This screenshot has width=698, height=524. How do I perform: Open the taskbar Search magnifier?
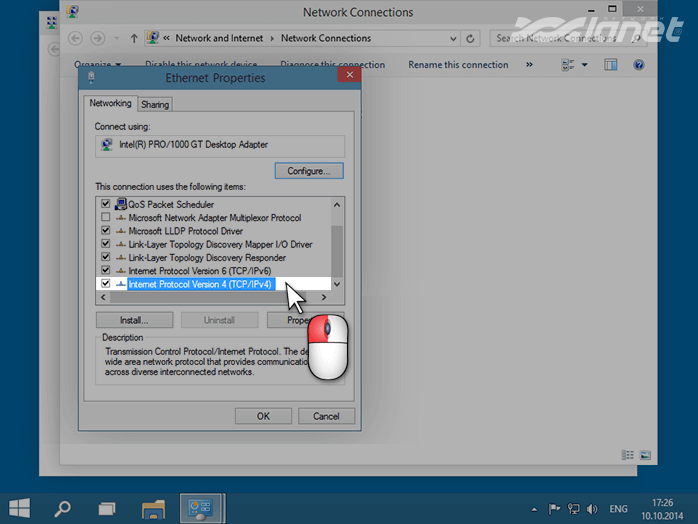pyautogui.click(x=62, y=508)
